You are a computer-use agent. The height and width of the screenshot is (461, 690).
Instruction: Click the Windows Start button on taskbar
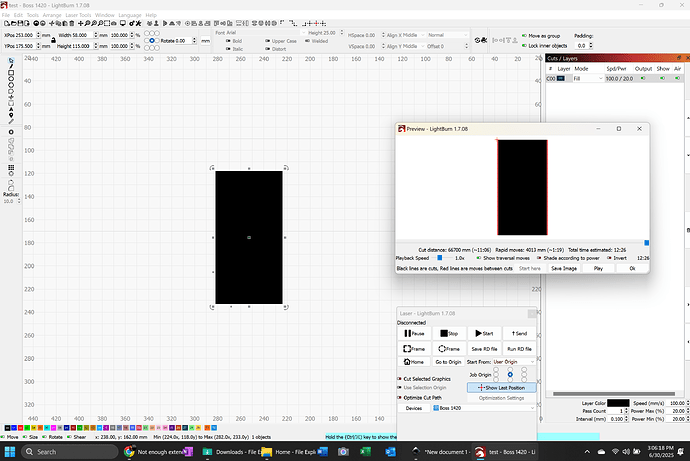point(10,452)
